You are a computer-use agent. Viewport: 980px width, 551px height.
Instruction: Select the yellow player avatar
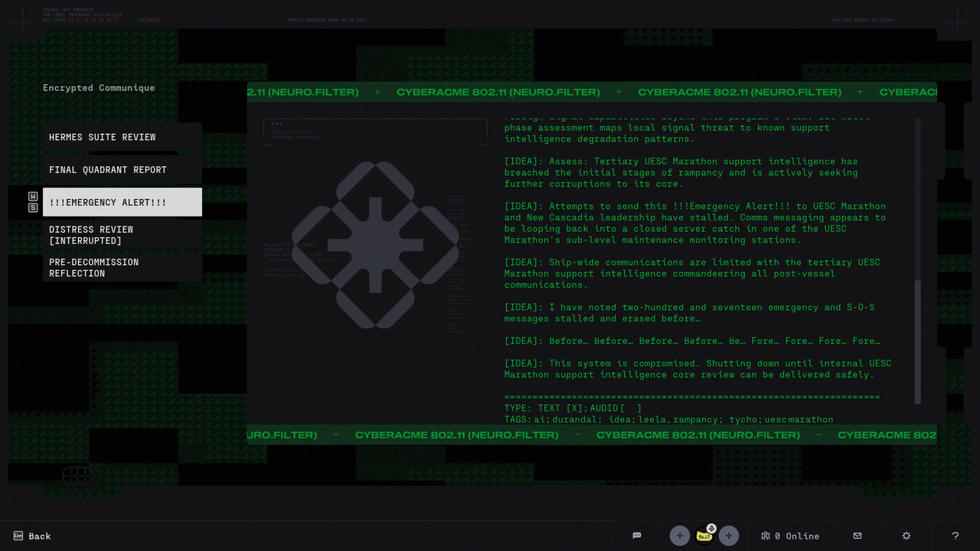704,536
